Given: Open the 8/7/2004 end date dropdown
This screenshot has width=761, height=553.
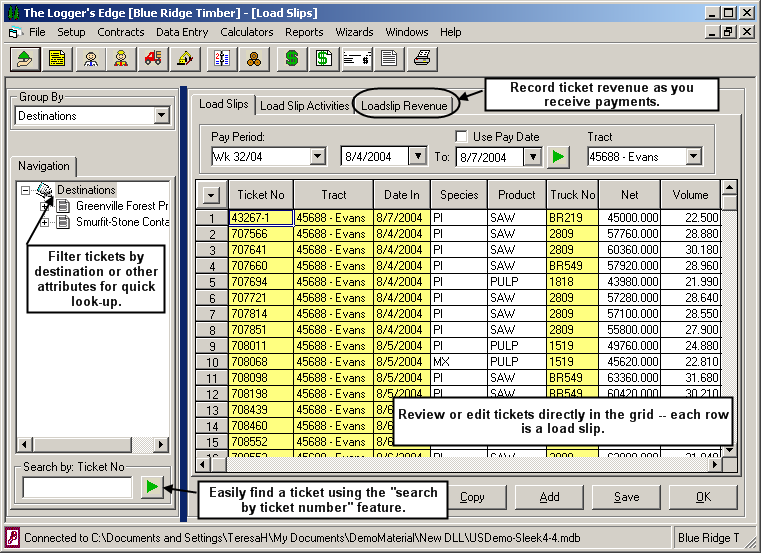Looking at the screenshot, I should 533,157.
